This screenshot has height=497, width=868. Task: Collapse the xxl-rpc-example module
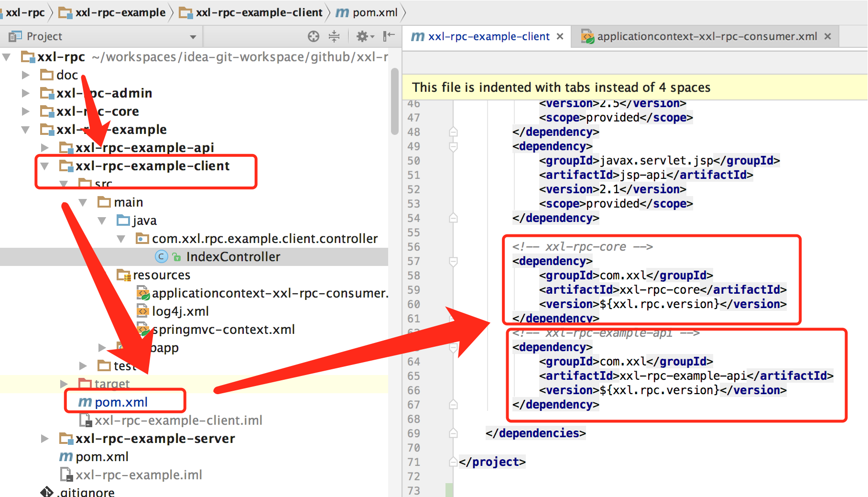26,130
